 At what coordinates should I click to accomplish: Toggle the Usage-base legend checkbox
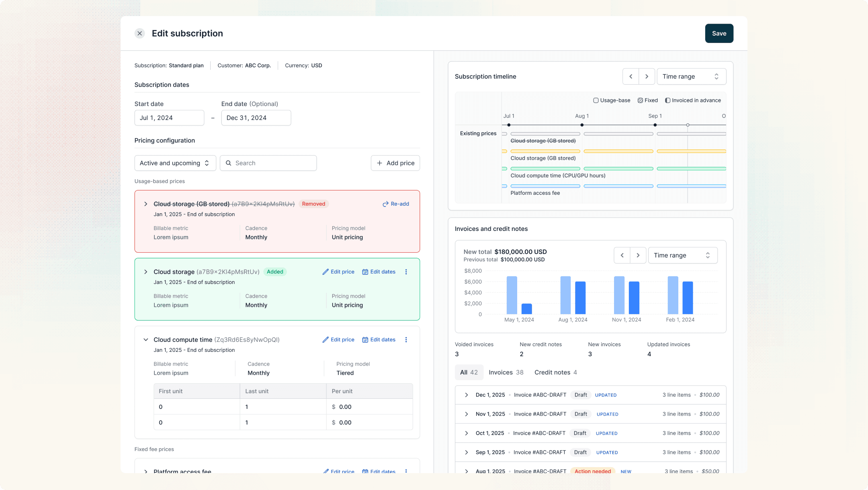pos(596,100)
